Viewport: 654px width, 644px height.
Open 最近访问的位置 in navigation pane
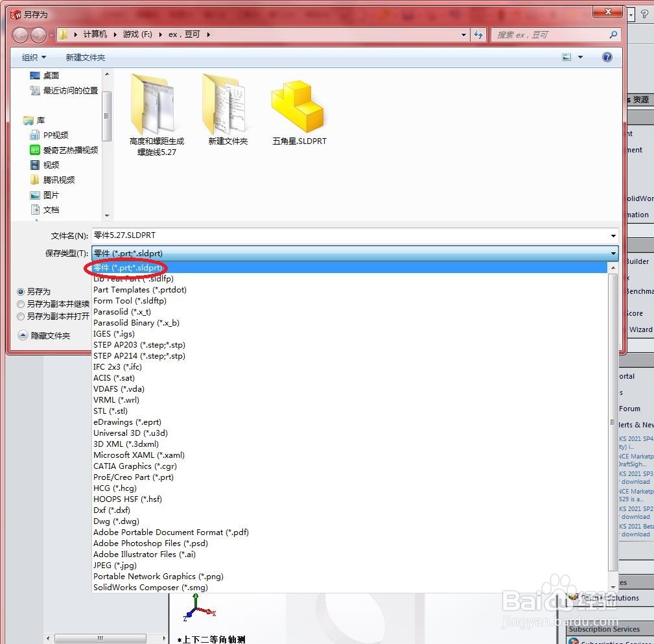64,91
